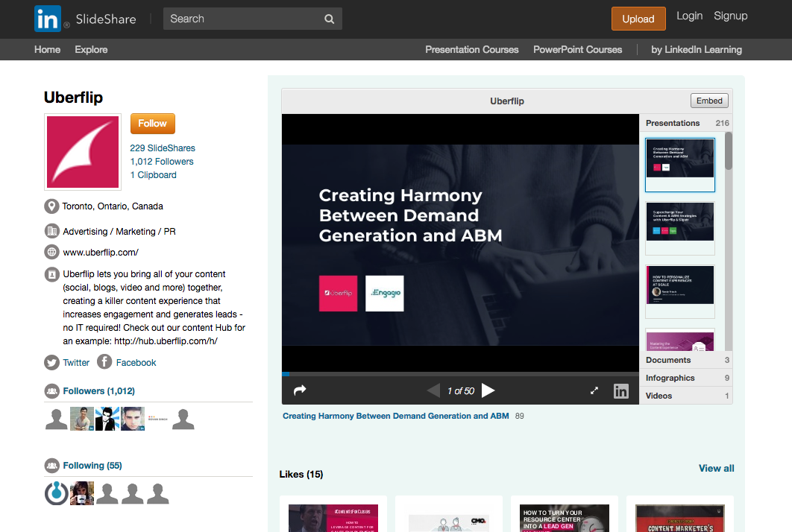Screen dimensions: 792x532
Task: Open the Twitter text link
Action: [x=76, y=362]
